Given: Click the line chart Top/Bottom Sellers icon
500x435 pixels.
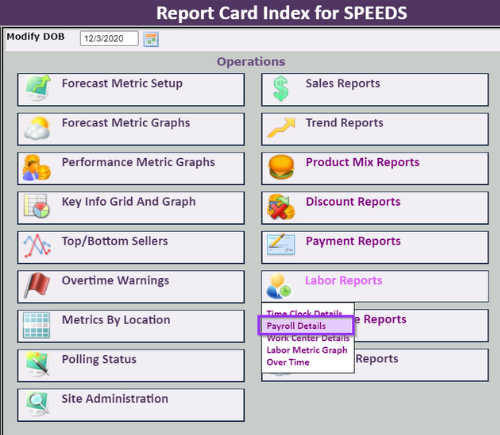Looking at the screenshot, I should click(x=37, y=246).
